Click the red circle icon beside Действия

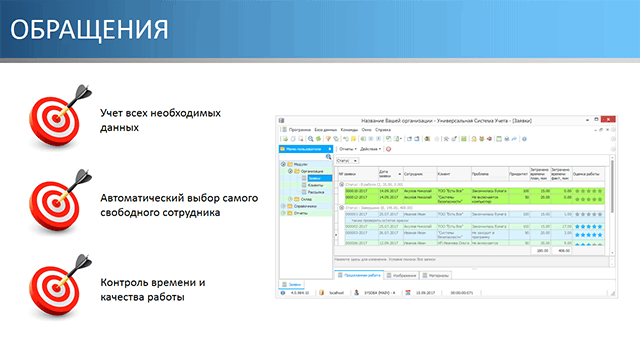tap(389, 149)
